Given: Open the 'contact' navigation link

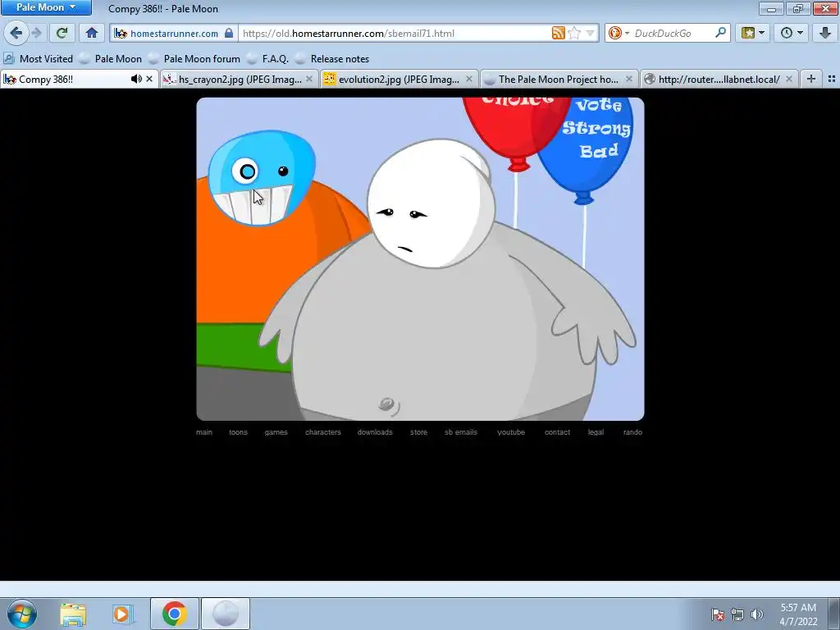Looking at the screenshot, I should click(557, 431).
